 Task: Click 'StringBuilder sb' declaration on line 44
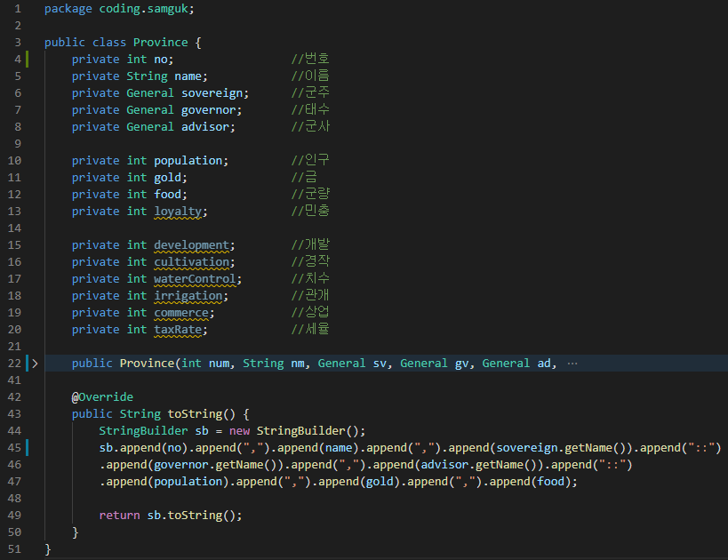coord(154,431)
